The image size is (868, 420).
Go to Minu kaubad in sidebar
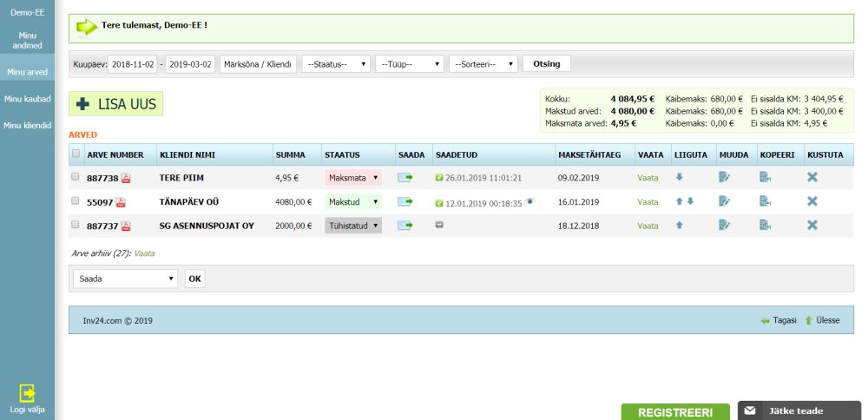27,99
